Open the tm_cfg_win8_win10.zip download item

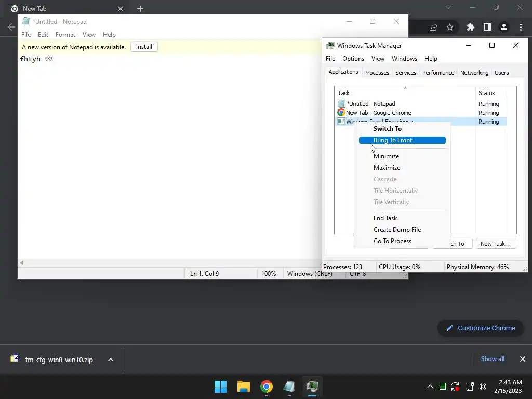pyautogui.click(x=52, y=360)
